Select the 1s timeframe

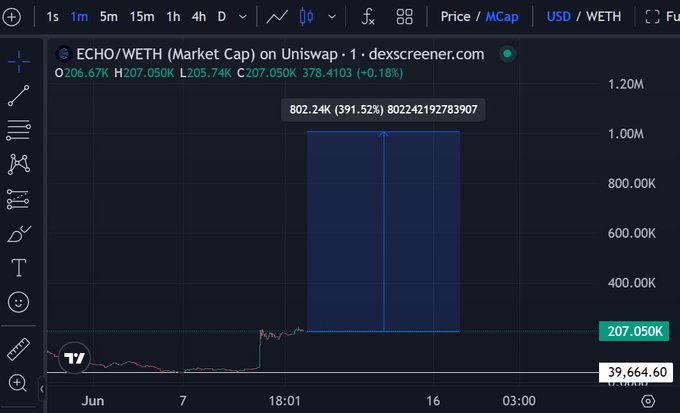pos(52,17)
